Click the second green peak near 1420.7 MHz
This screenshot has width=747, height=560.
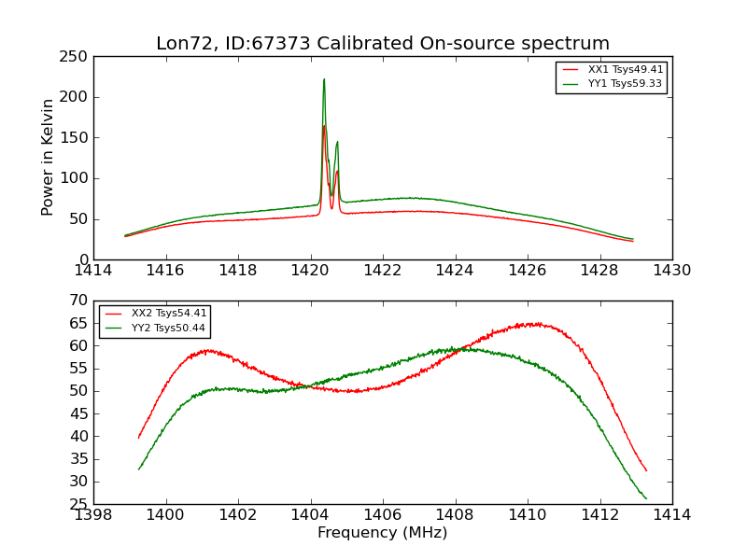click(x=337, y=142)
